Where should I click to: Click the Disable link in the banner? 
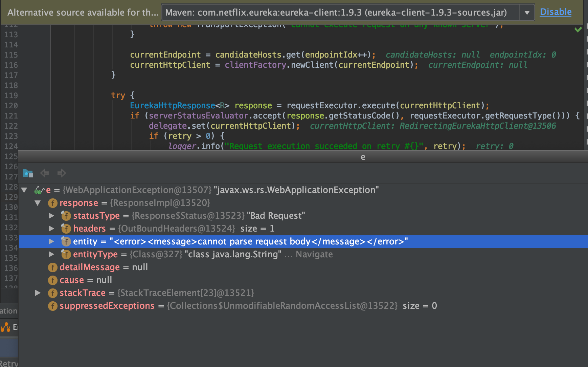pos(556,12)
